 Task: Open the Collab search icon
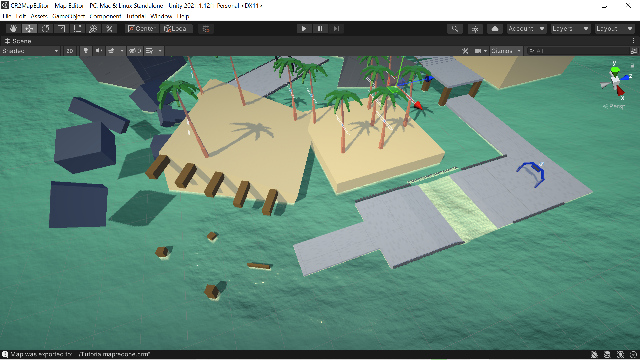[455, 29]
